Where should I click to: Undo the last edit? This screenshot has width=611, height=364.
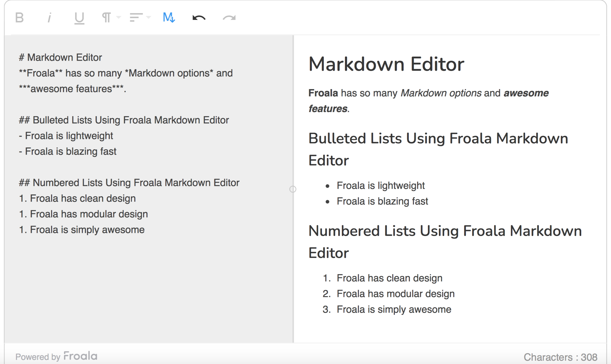click(x=199, y=17)
